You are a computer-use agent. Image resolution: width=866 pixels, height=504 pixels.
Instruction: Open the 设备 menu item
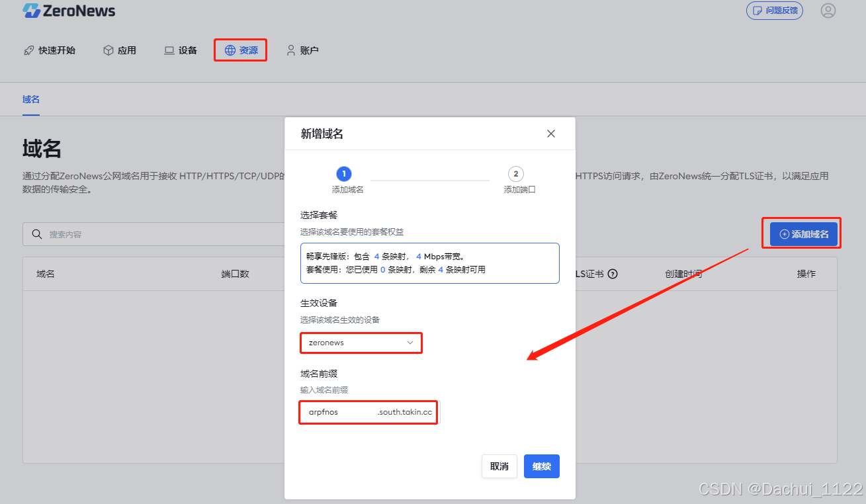pyautogui.click(x=181, y=50)
